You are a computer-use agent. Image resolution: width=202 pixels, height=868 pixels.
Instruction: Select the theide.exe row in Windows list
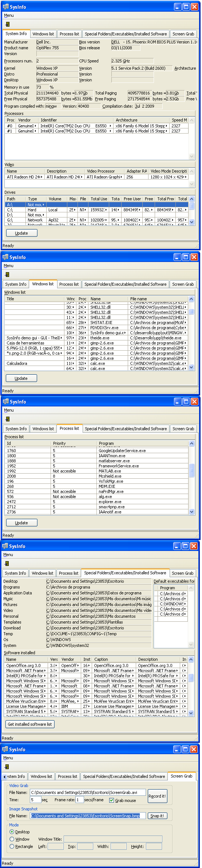(x=96, y=338)
